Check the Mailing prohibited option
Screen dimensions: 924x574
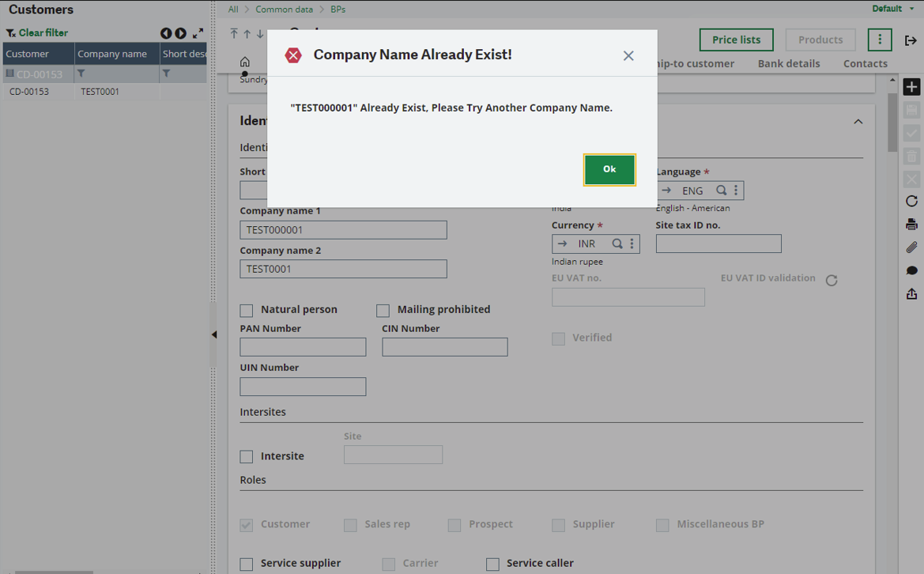[x=383, y=310]
